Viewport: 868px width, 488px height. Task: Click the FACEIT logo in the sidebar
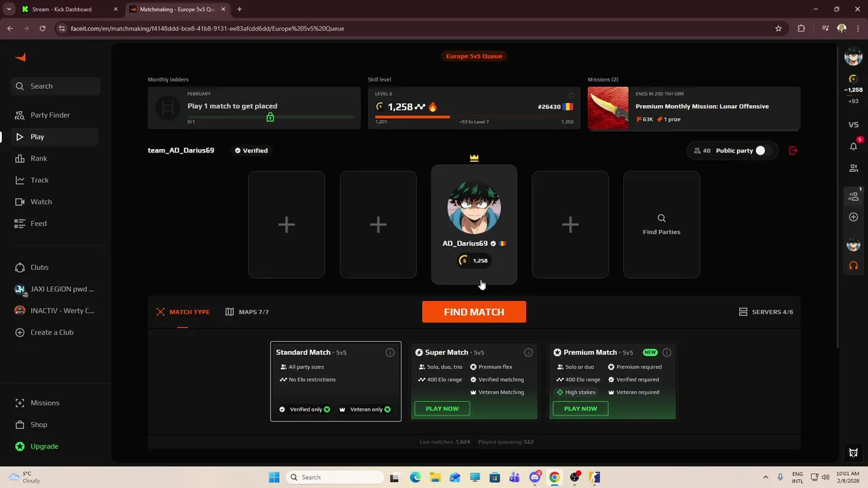20,58
